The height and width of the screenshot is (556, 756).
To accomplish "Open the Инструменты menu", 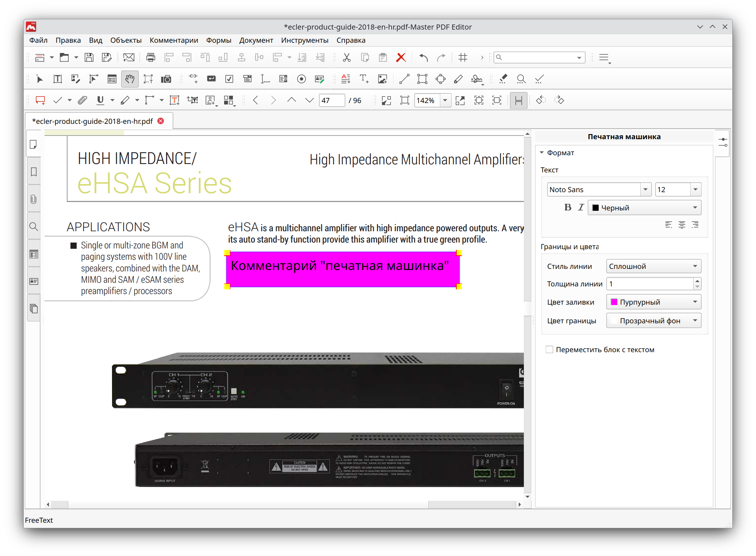I will pyautogui.click(x=304, y=40).
